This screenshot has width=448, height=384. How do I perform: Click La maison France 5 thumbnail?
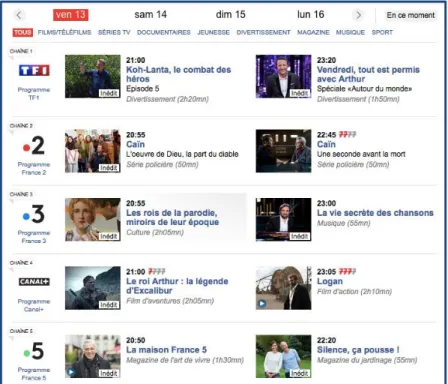tap(93, 356)
